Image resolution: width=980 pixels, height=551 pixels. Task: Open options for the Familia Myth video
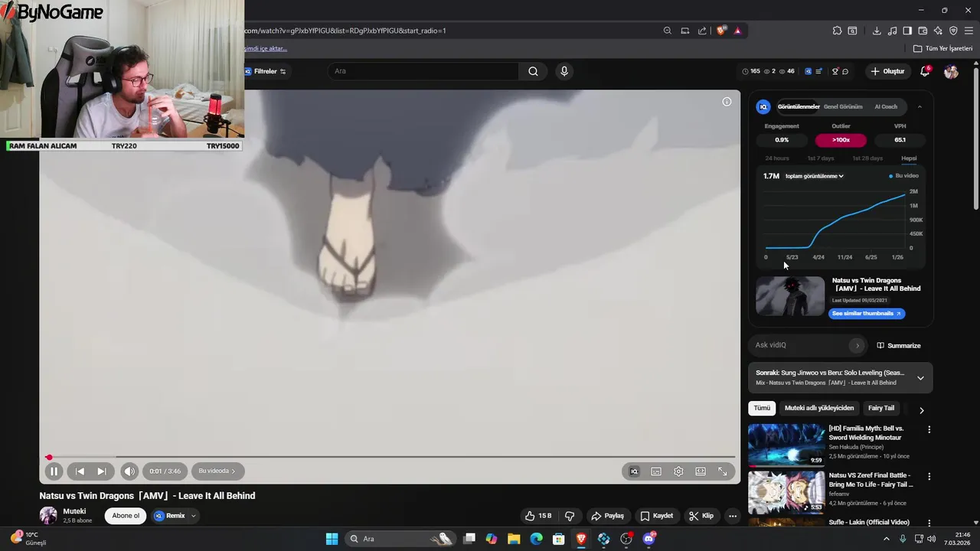pos(929,430)
